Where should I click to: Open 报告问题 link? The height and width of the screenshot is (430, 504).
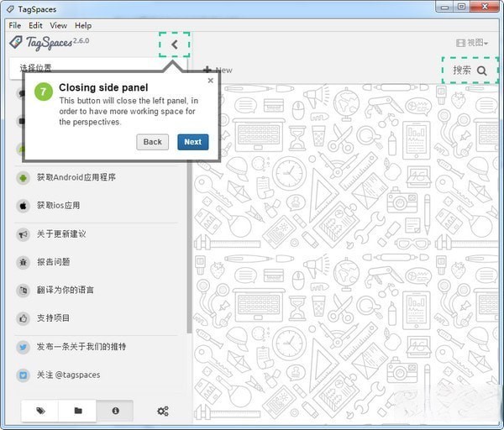point(54,262)
